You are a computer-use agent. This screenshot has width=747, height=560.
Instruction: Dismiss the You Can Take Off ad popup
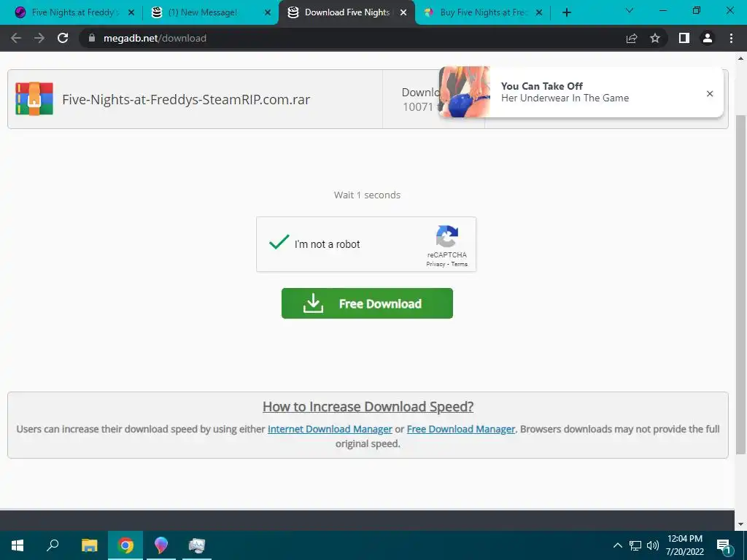pyautogui.click(x=710, y=93)
